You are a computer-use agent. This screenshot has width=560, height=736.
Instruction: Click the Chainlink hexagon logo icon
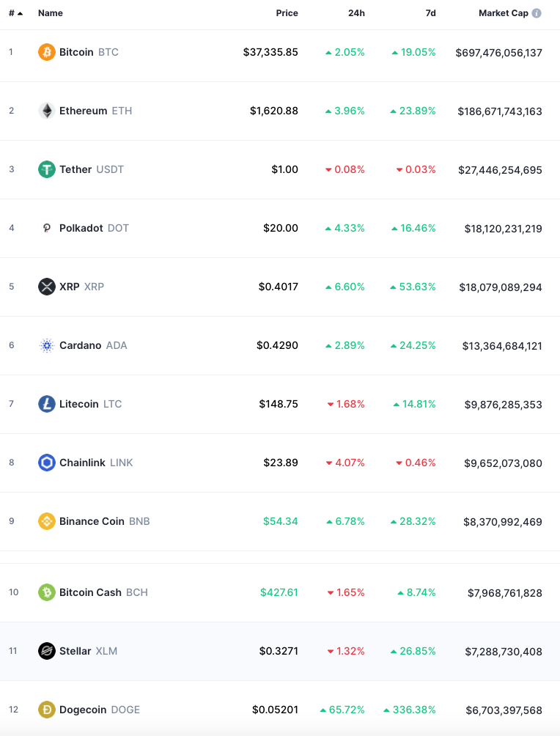[46, 463]
